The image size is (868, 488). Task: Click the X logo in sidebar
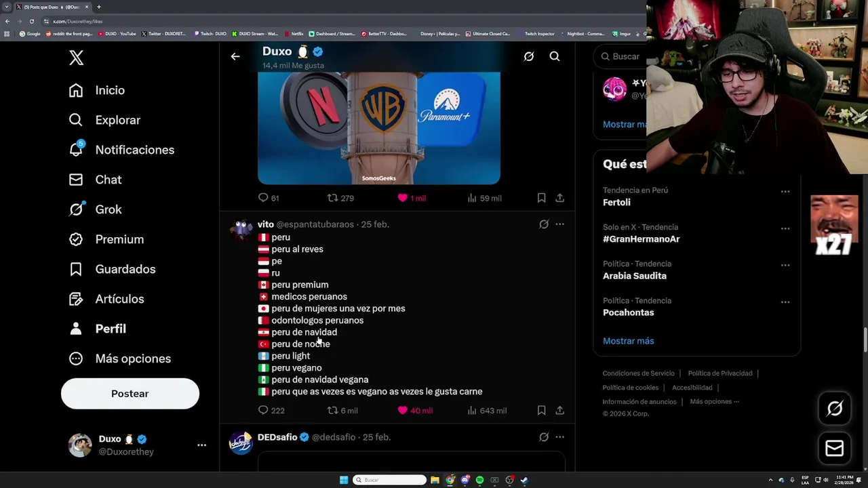(76, 58)
